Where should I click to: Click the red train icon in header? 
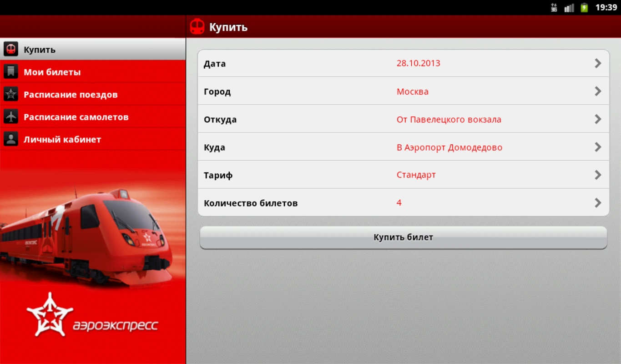[x=197, y=26]
